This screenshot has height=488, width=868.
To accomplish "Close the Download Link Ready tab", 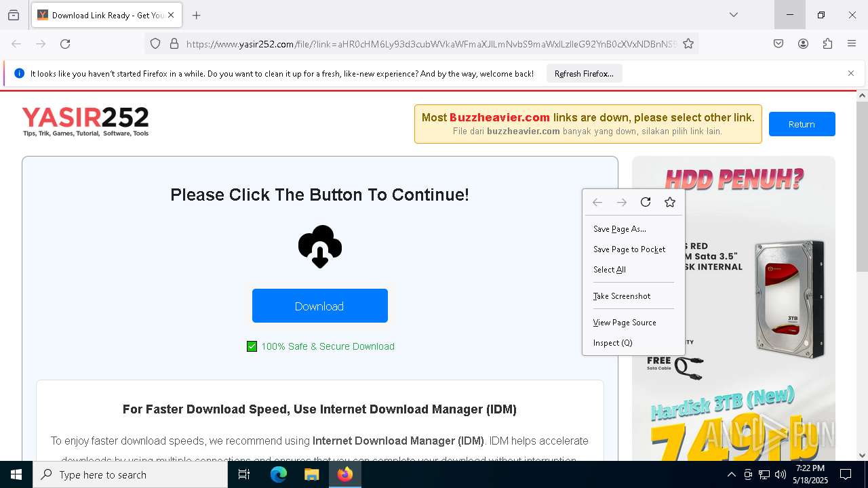I will point(171,15).
